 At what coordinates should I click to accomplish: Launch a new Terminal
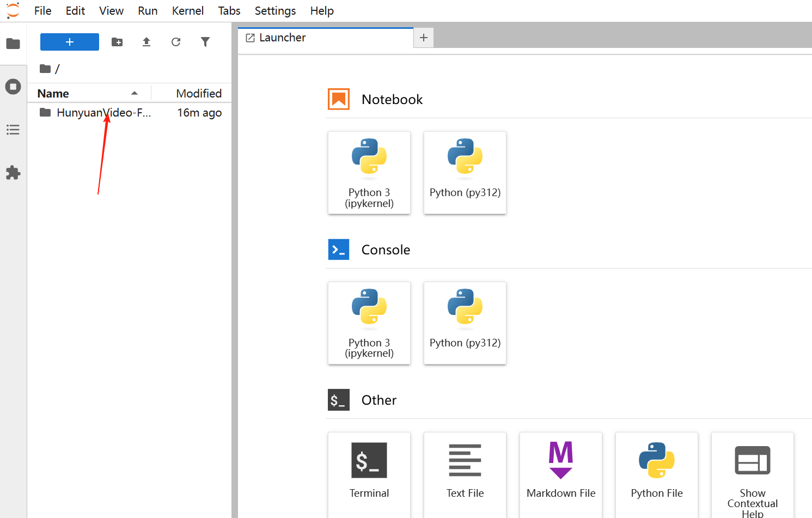tap(369, 474)
